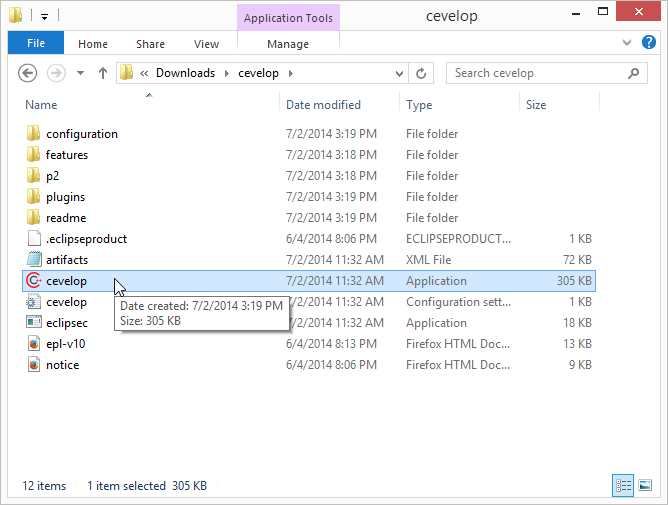Screen dimensions: 668x505
Task: Select the artifacts file name
Action: pyautogui.click(x=67, y=260)
